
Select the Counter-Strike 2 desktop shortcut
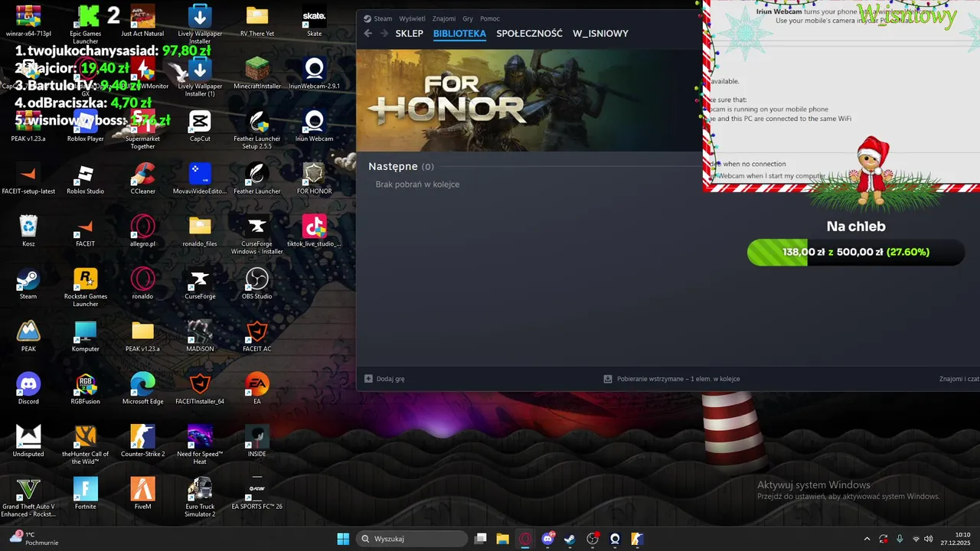[143, 441]
